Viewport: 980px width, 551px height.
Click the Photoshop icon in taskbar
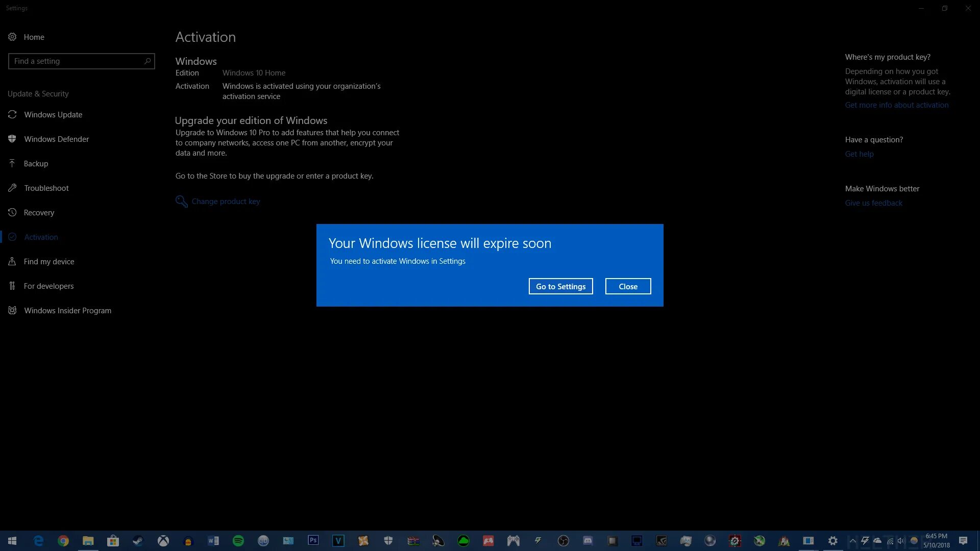click(313, 540)
